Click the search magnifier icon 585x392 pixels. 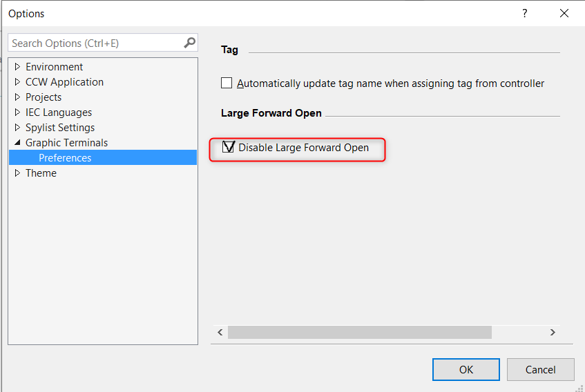click(189, 43)
